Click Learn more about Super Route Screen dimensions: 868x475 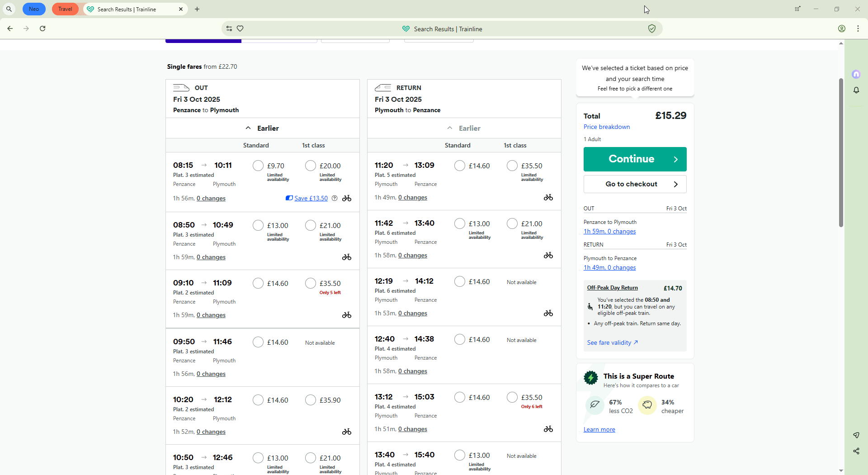tap(599, 429)
